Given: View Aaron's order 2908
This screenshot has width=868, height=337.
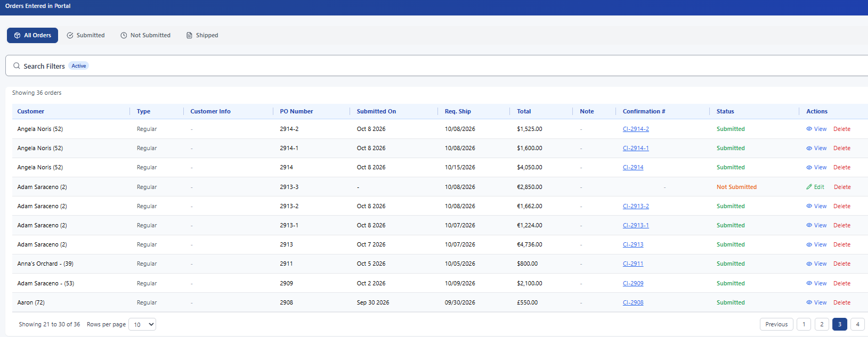Looking at the screenshot, I should tap(816, 302).
